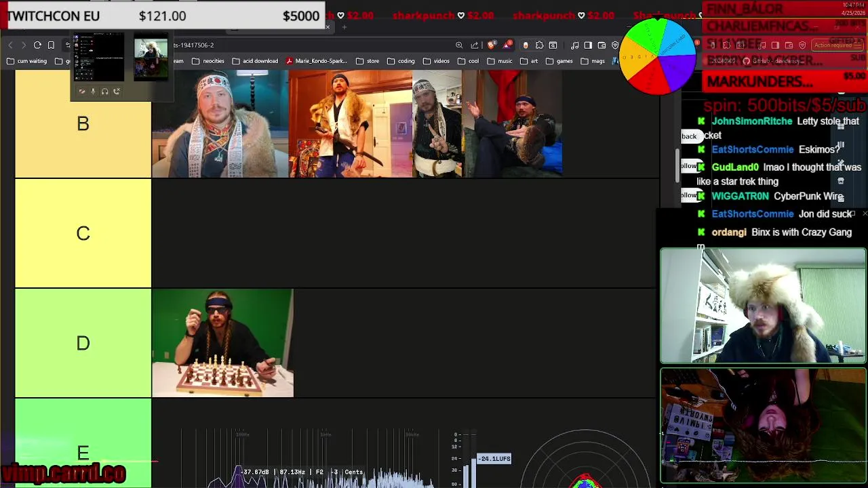Open a new tab with plus button

(x=344, y=27)
